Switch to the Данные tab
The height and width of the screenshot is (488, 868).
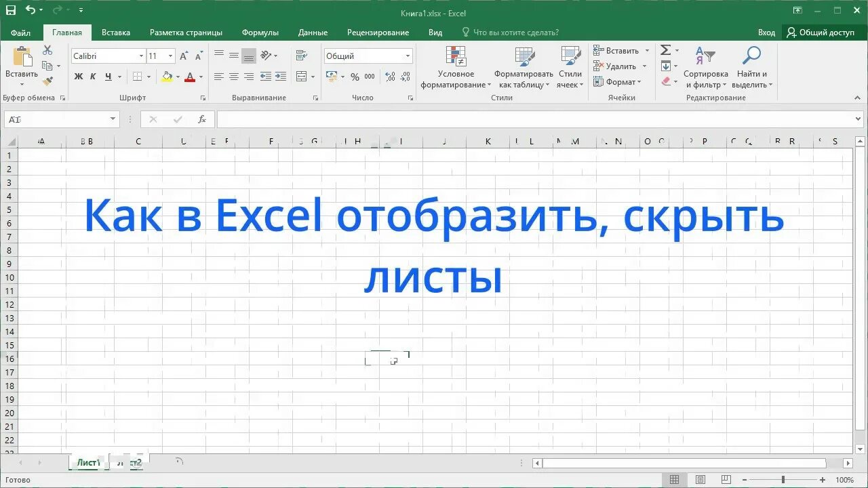point(313,33)
